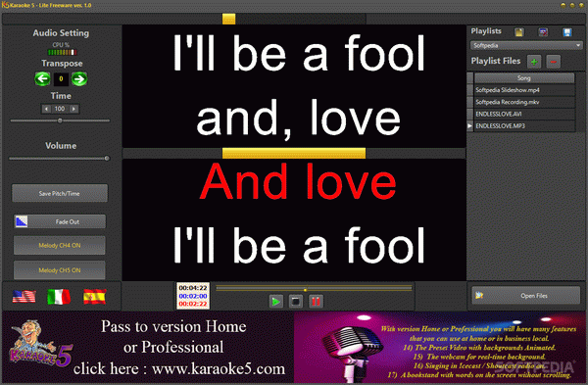Decrease Time value with left stepper arrow

tap(46, 109)
